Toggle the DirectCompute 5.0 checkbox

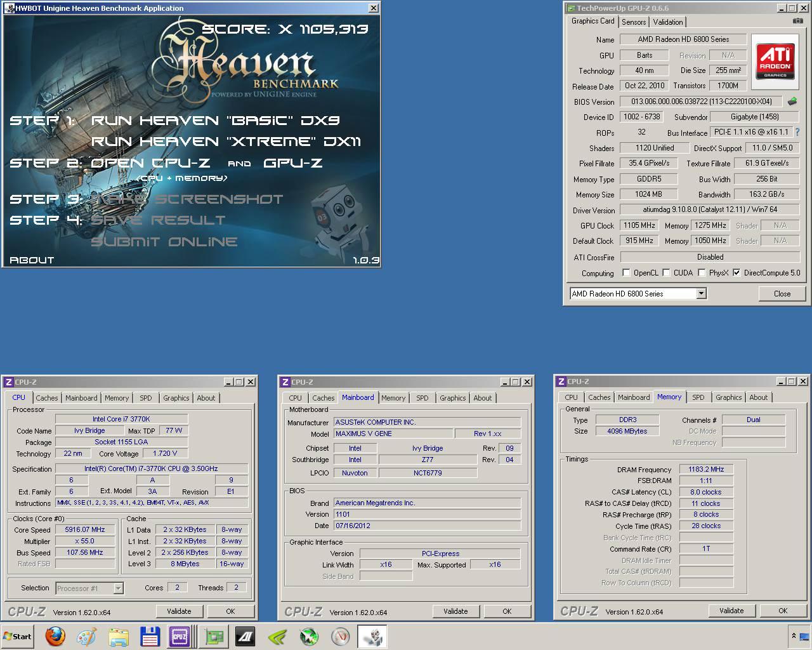737,273
